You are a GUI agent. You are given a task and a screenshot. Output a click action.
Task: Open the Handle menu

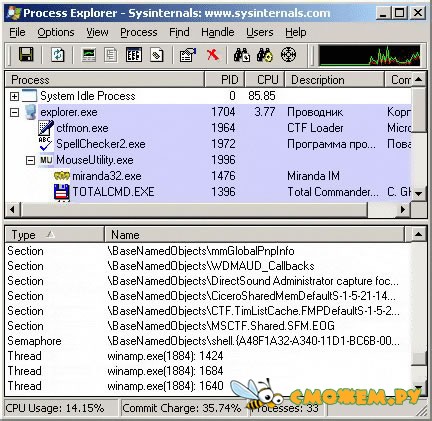click(x=218, y=32)
